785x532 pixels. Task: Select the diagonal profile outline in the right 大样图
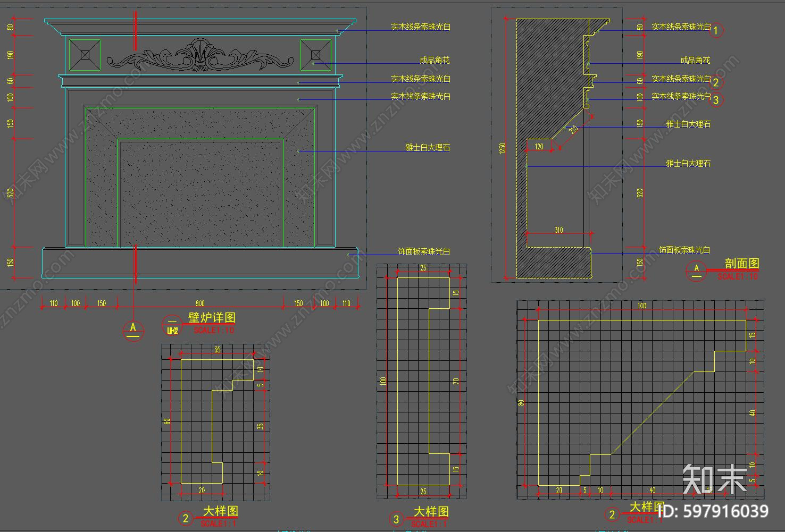tap(642, 403)
